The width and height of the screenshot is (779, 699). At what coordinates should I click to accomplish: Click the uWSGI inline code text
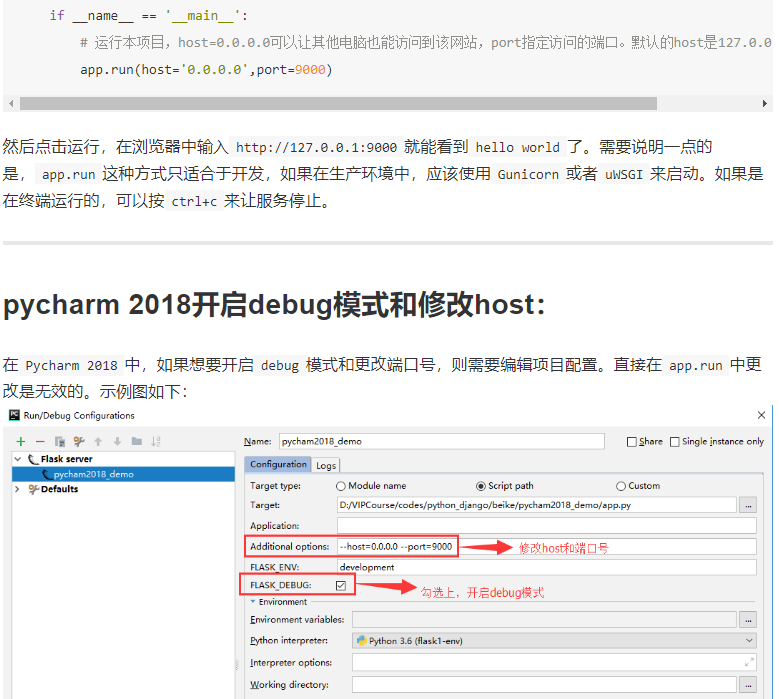coord(624,174)
